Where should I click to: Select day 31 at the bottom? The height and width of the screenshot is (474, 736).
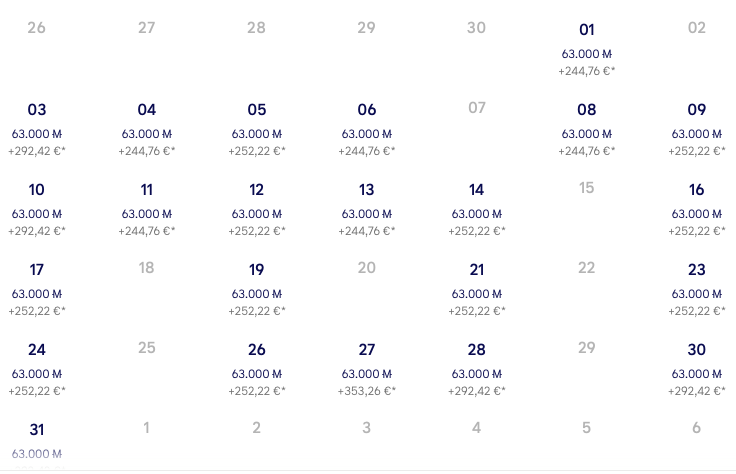pyautogui.click(x=37, y=439)
